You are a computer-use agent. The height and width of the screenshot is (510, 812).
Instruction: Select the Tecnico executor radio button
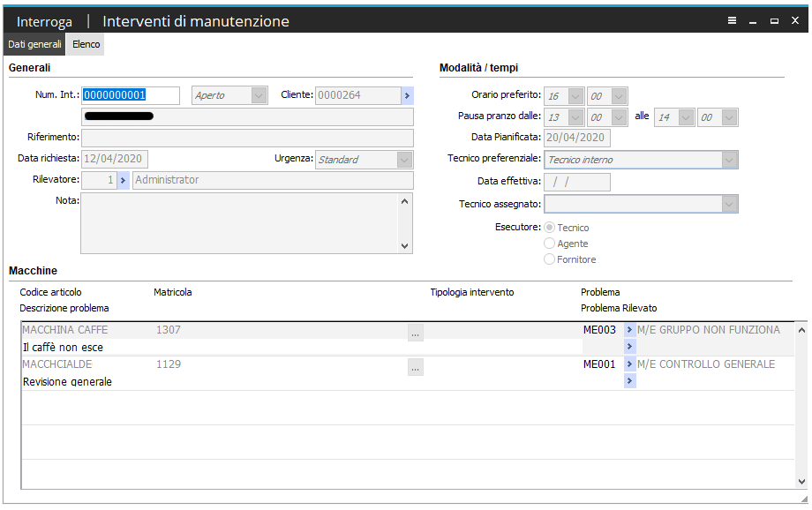(x=550, y=228)
